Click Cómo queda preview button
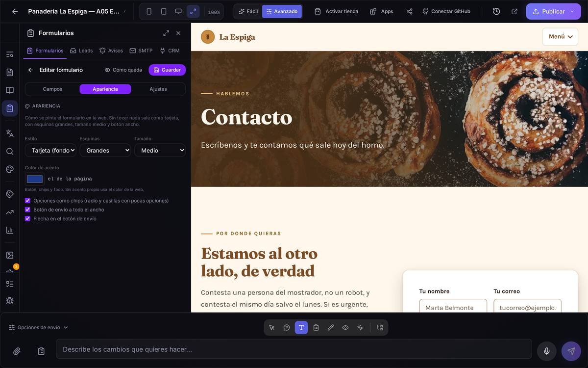This screenshot has width=588, height=368. pyautogui.click(x=123, y=70)
